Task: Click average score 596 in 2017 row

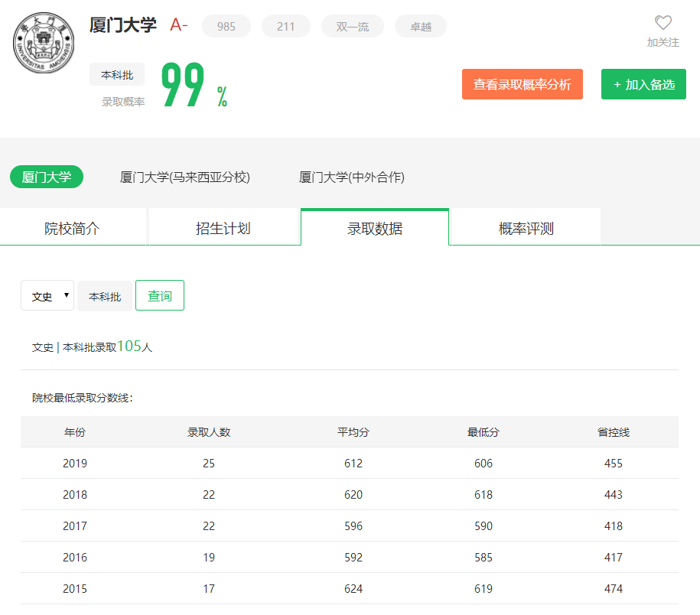Action: (353, 526)
